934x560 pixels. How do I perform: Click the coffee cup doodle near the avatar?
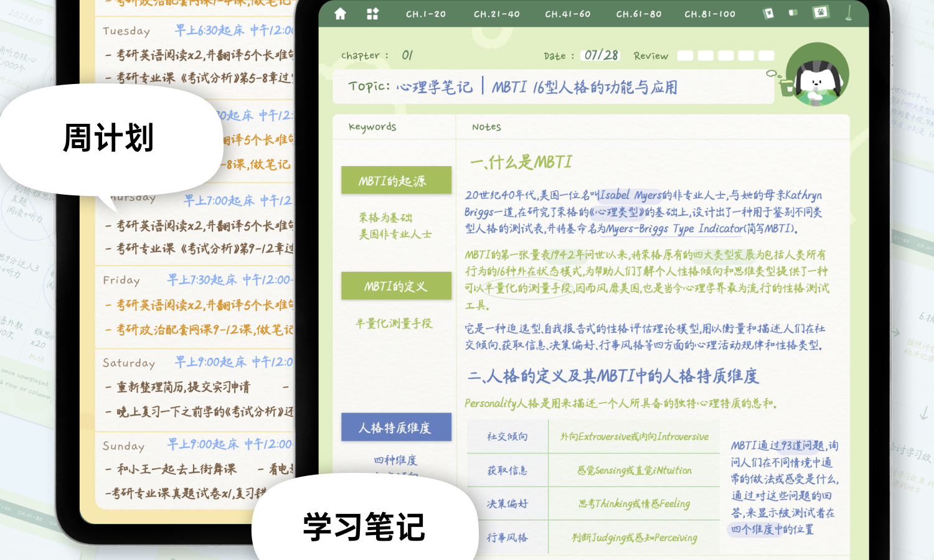pyautogui.click(x=787, y=88)
